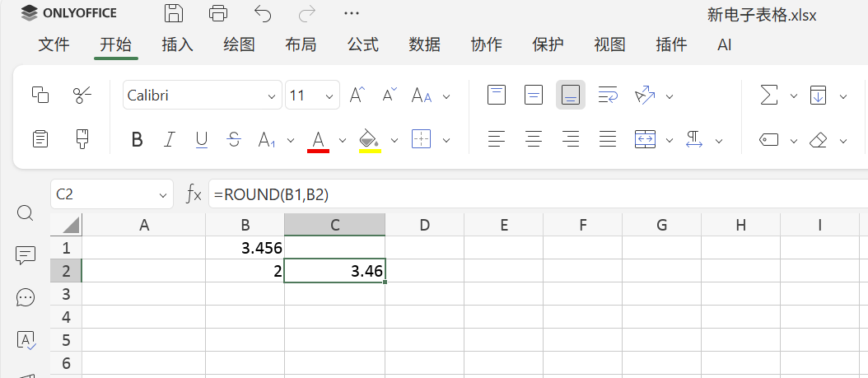
Task: Expand the borders dropdown arrow
Action: pyautogui.click(x=446, y=140)
